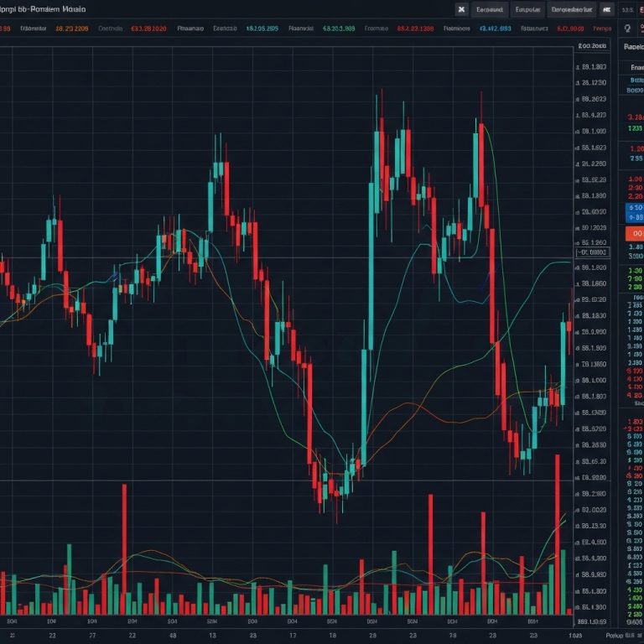This screenshot has height=644, width=644.
Task: Click the boxed current price label on price axis
Action: (592, 252)
